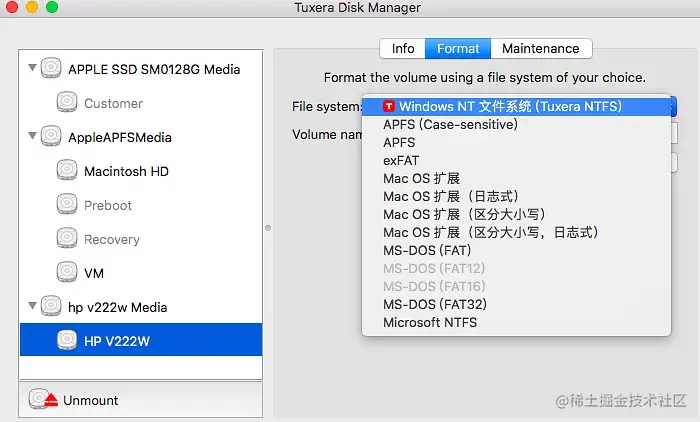
Task: Click the Preboot volume icon
Action: click(67, 205)
